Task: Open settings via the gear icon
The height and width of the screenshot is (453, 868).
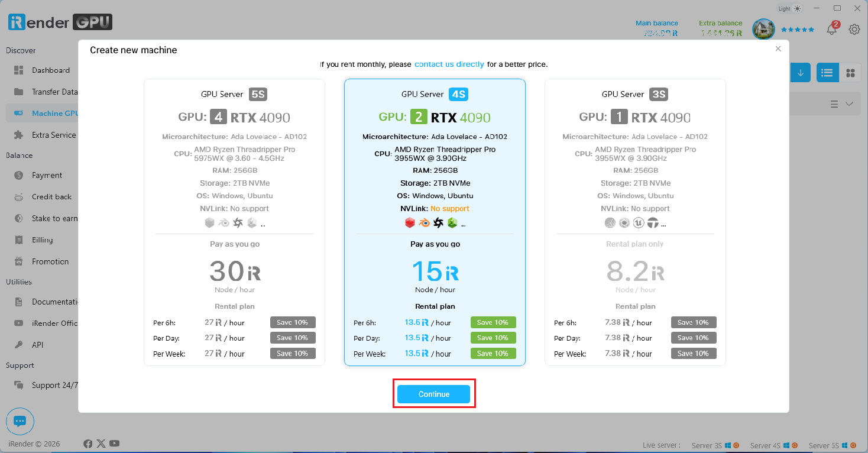Action: tap(854, 29)
